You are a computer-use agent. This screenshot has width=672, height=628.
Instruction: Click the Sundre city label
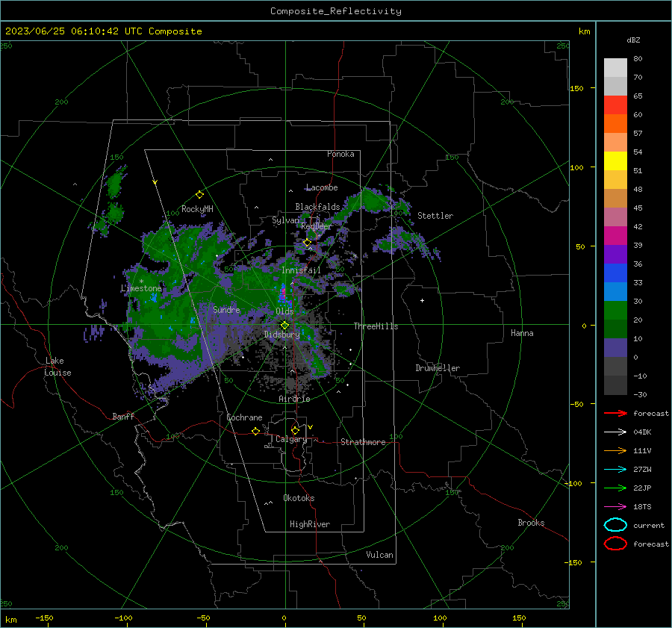click(226, 309)
